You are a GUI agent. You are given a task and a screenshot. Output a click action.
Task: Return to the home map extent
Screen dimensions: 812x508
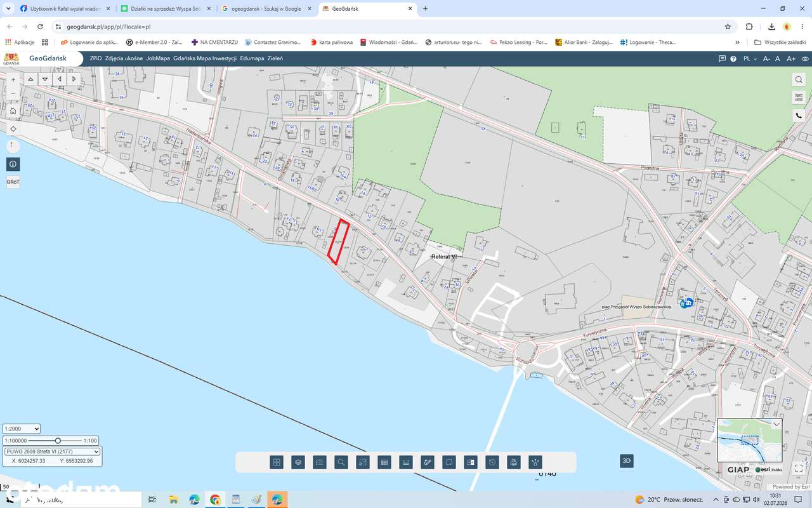[13, 110]
